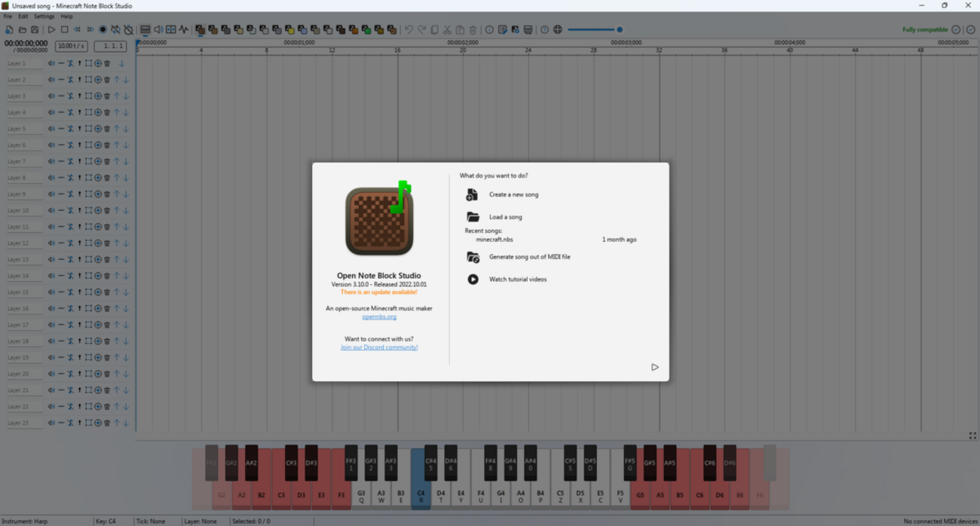Click the Save song icon

pyautogui.click(x=35, y=29)
